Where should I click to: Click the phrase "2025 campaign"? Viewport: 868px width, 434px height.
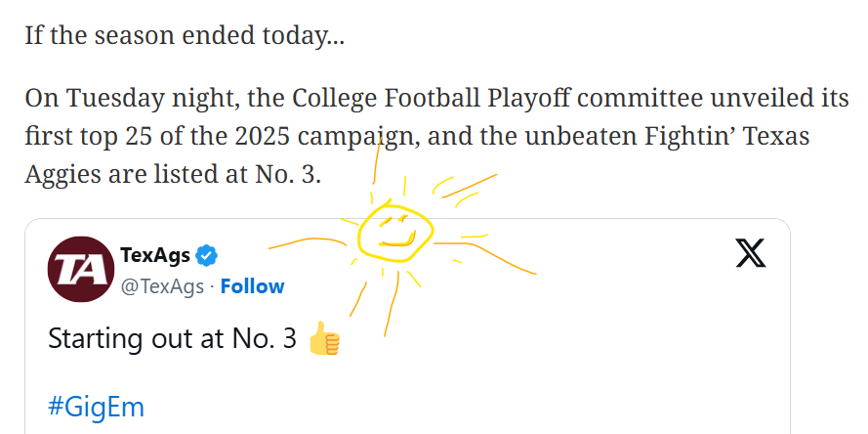click(x=203, y=136)
